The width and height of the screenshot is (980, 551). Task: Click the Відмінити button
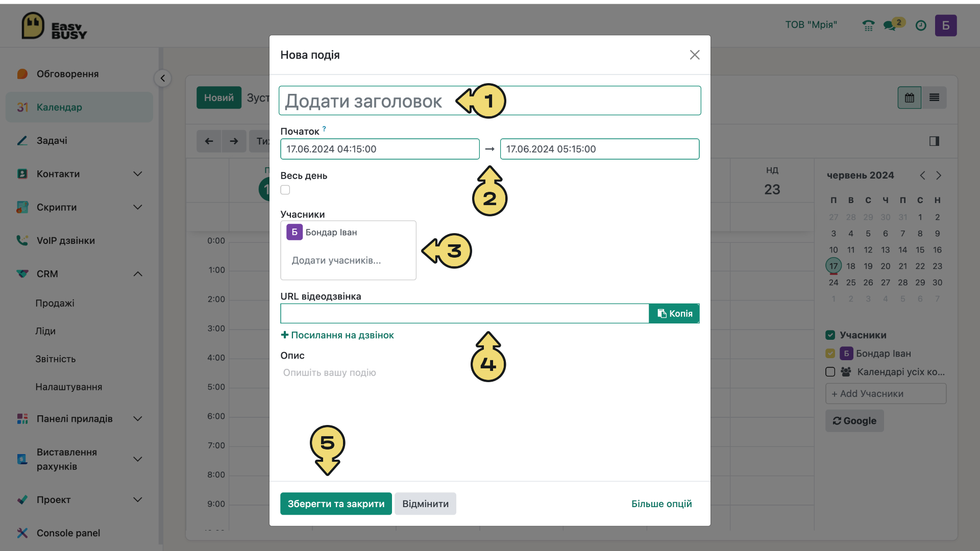click(425, 504)
